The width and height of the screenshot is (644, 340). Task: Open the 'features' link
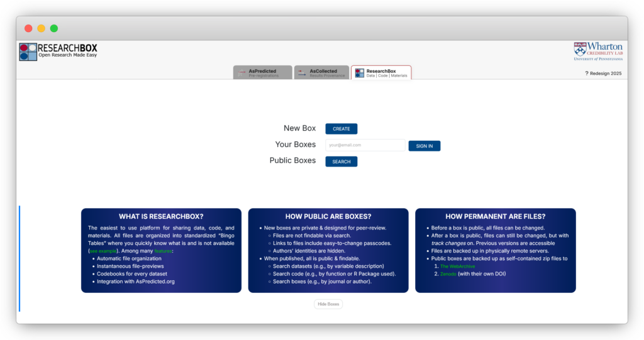click(163, 251)
